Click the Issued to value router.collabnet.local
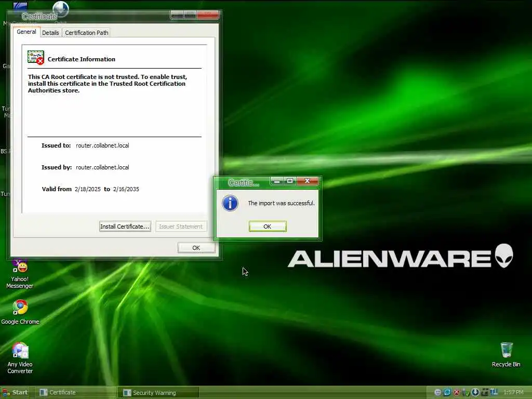The image size is (532, 399). (102, 145)
